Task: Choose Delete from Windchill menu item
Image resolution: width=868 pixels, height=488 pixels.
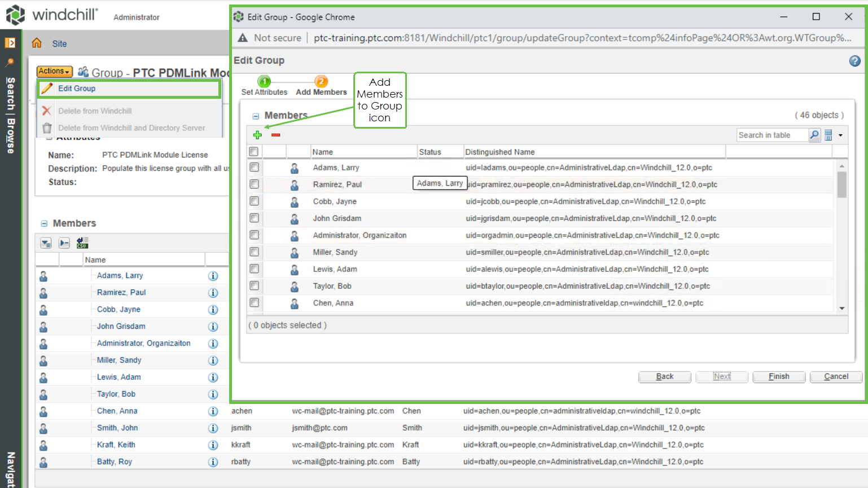Action: point(95,111)
